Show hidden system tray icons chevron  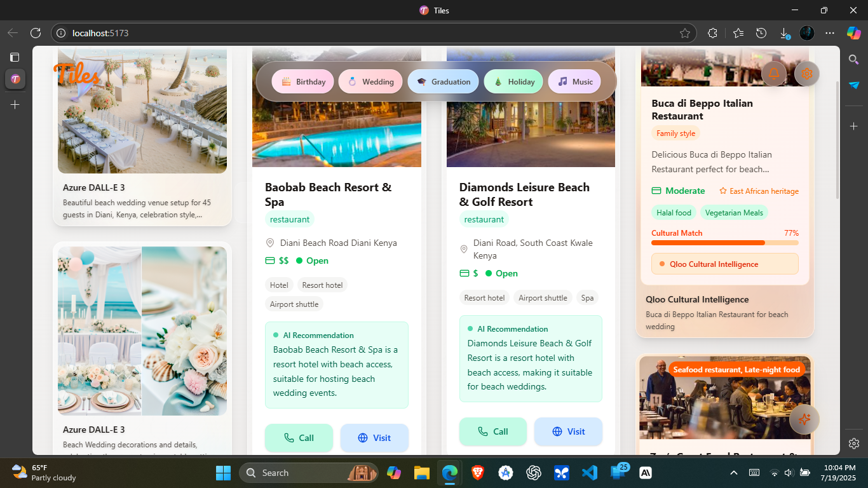[x=734, y=473]
